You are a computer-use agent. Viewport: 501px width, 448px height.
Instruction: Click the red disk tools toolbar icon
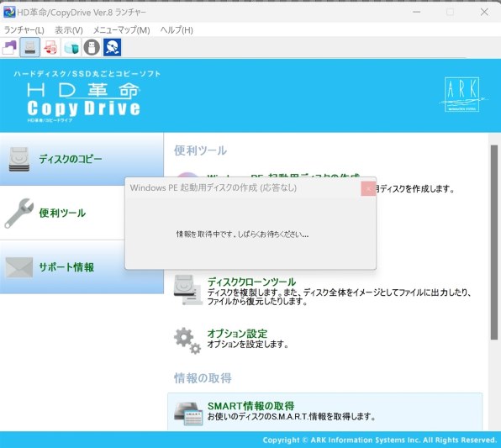coord(50,47)
